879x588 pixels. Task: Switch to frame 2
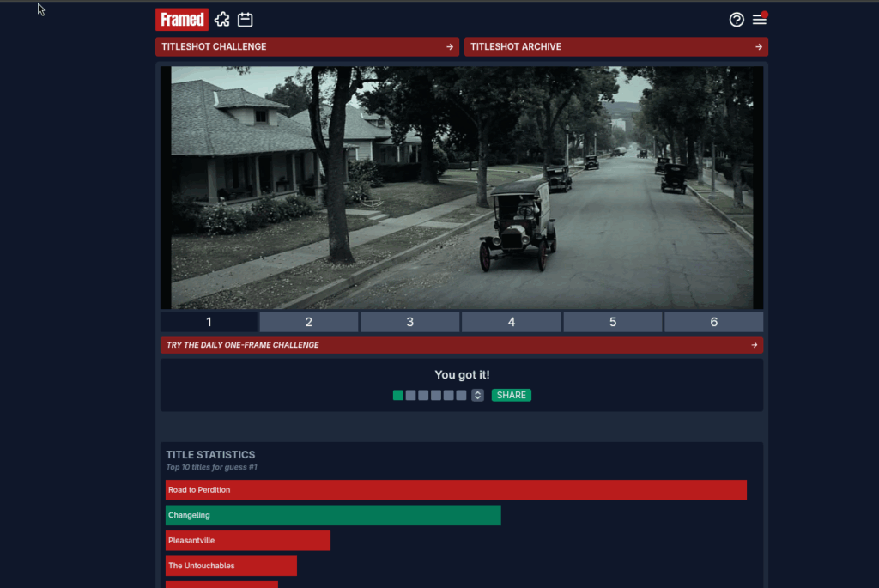click(x=309, y=322)
